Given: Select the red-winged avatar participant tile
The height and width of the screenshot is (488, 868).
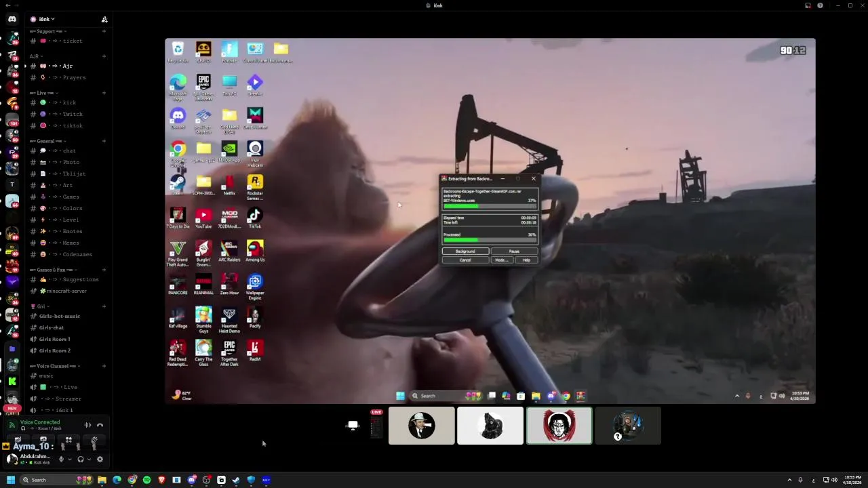Looking at the screenshot, I should point(559,426).
